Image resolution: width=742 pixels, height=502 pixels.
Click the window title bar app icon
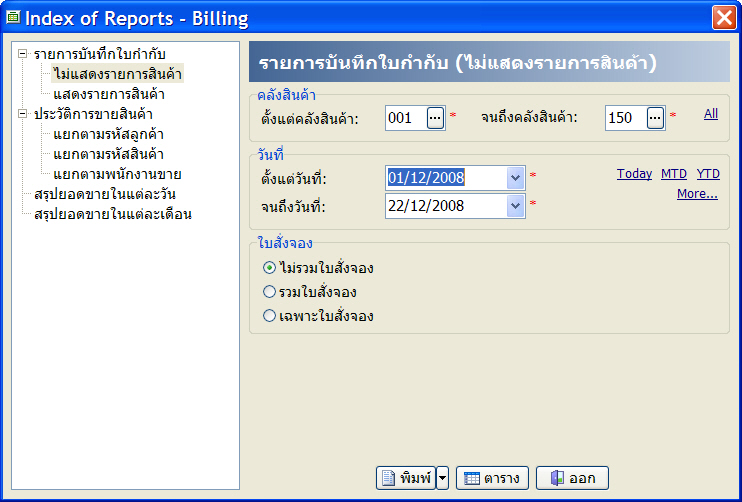coord(13,17)
